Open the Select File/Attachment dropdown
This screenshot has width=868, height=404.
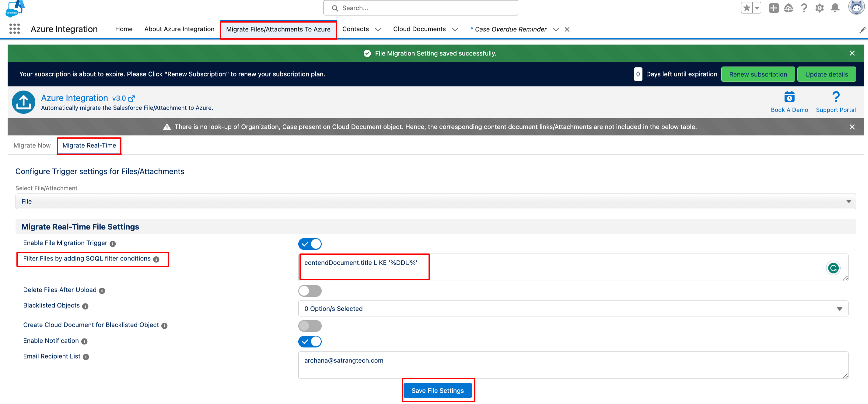pos(435,201)
